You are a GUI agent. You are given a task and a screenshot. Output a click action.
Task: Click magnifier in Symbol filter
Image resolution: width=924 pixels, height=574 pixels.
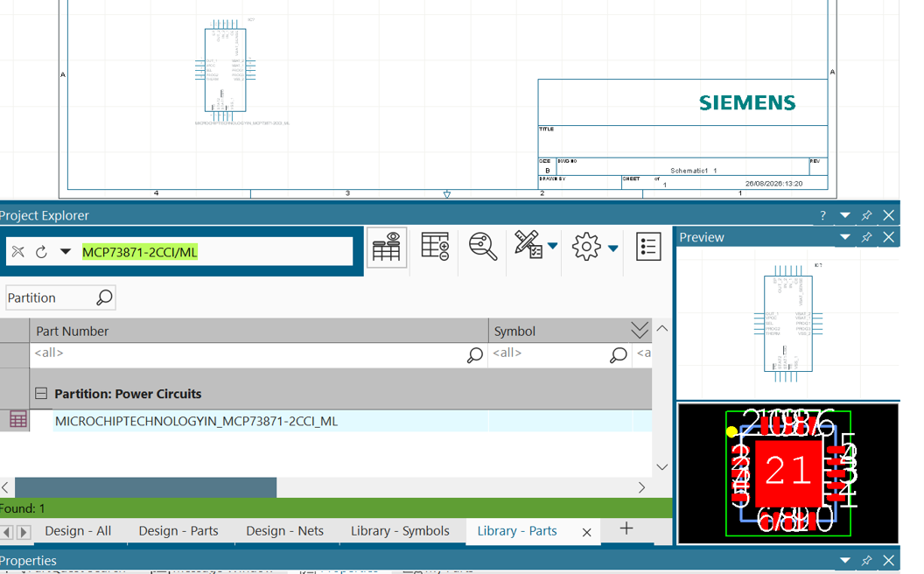(x=618, y=354)
